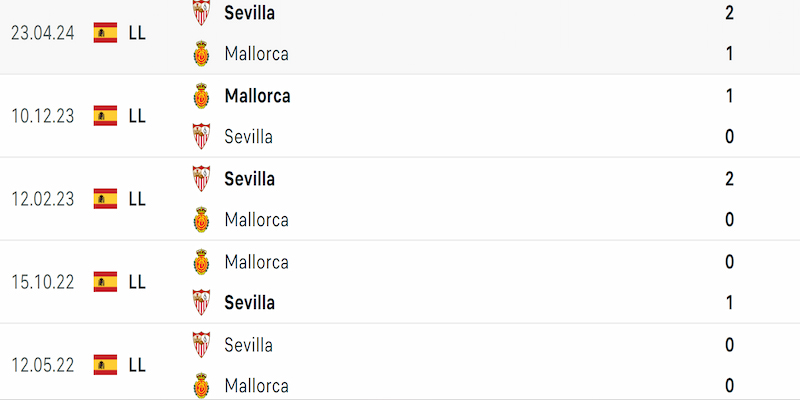Image resolution: width=800 pixels, height=400 pixels.
Task: Click LL league label for 23.04.24 match
Action: (137, 33)
